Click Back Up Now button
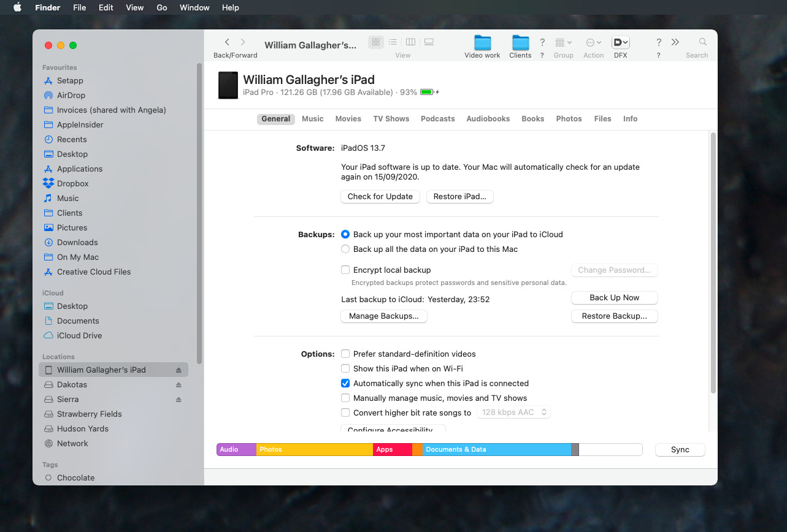 coord(615,298)
